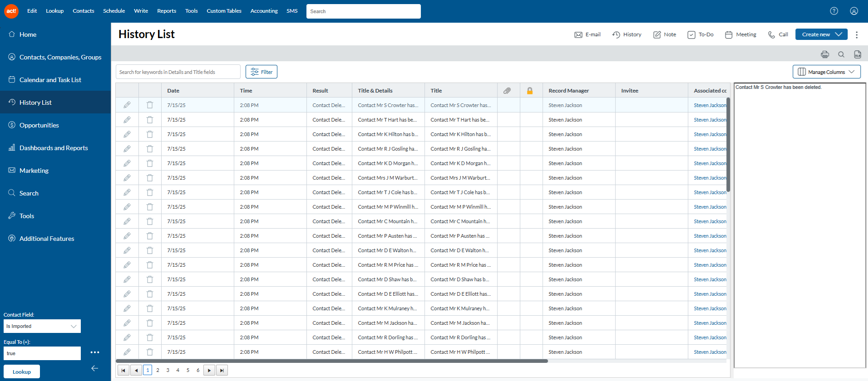Viewport: 868px width, 381px height.
Task: Click the act! logo icon
Action: (x=11, y=11)
